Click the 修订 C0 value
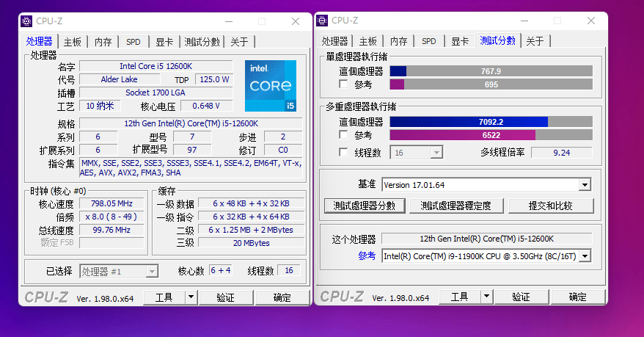Viewport: 644px width, 337px height. (283, 150)
